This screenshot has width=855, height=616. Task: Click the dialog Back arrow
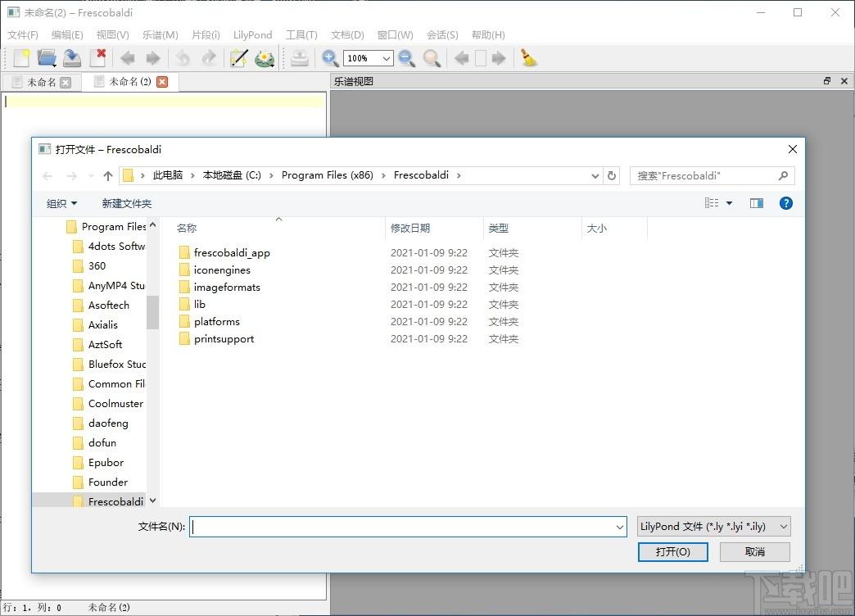click(x=48, y=175)
